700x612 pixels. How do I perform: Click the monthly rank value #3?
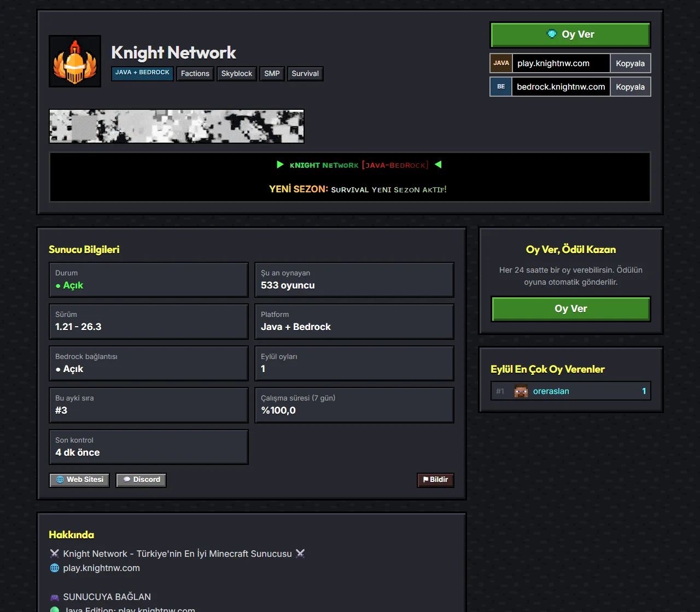[61, 410]
